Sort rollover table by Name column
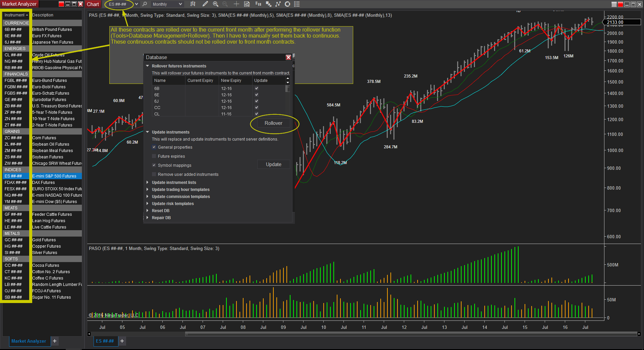This screenshot has width=644, height=350. click(x=169, y=81)
